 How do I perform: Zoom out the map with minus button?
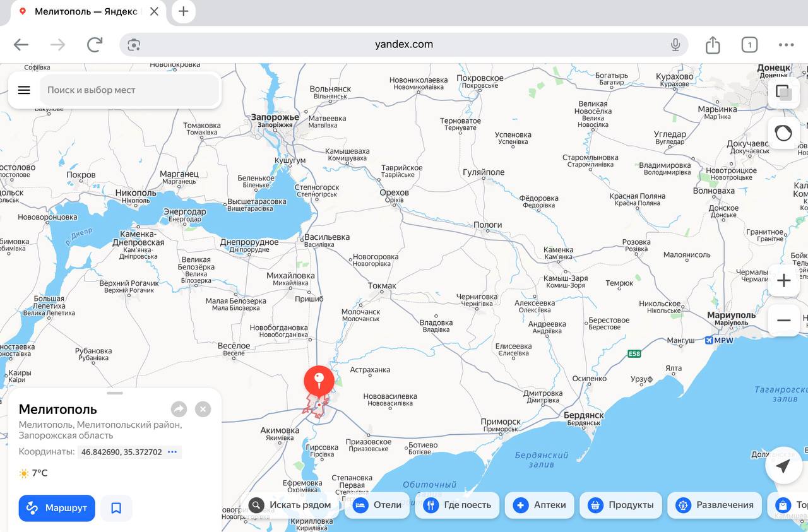783,321
